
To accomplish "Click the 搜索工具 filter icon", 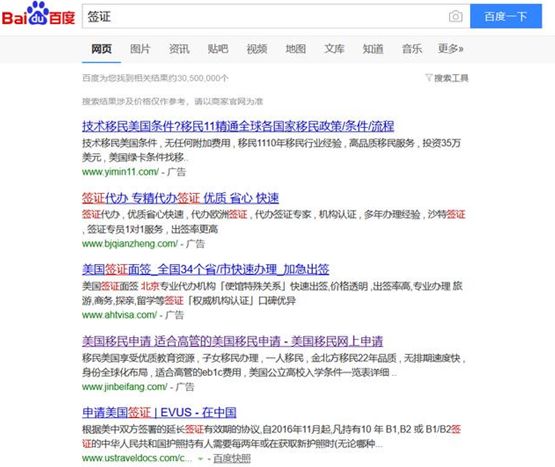I will [429, 78].
